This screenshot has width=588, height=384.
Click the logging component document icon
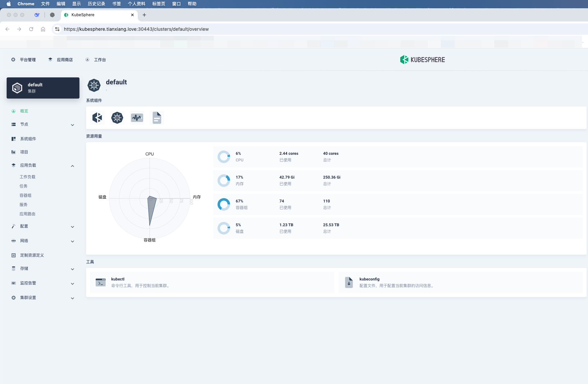click(x=157, y=118)
